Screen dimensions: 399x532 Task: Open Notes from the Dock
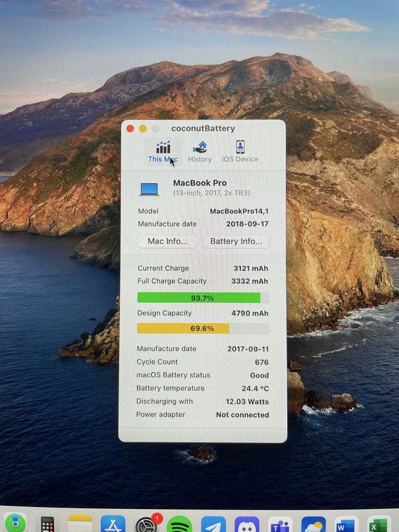coord(80,523)
